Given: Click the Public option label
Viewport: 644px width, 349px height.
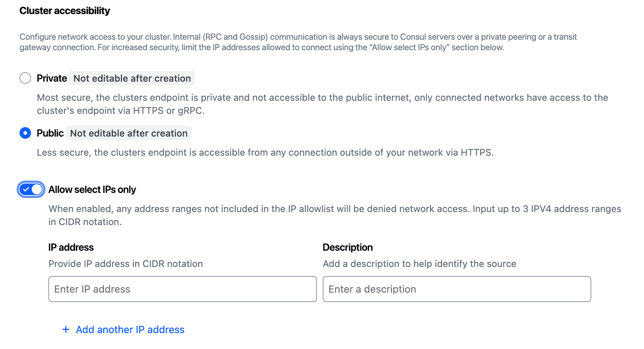Looking at the screenshot, I should pyautogui.click(x=50, y=133).
